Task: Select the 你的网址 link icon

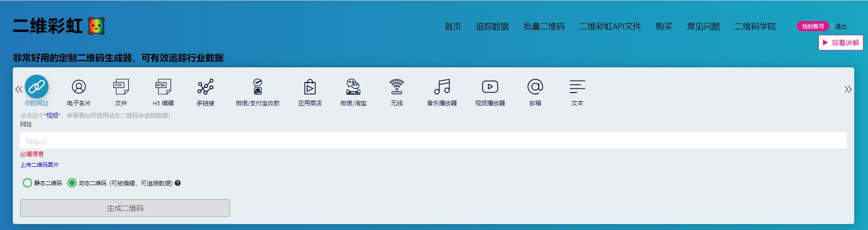Action: (x=37, y=87)
